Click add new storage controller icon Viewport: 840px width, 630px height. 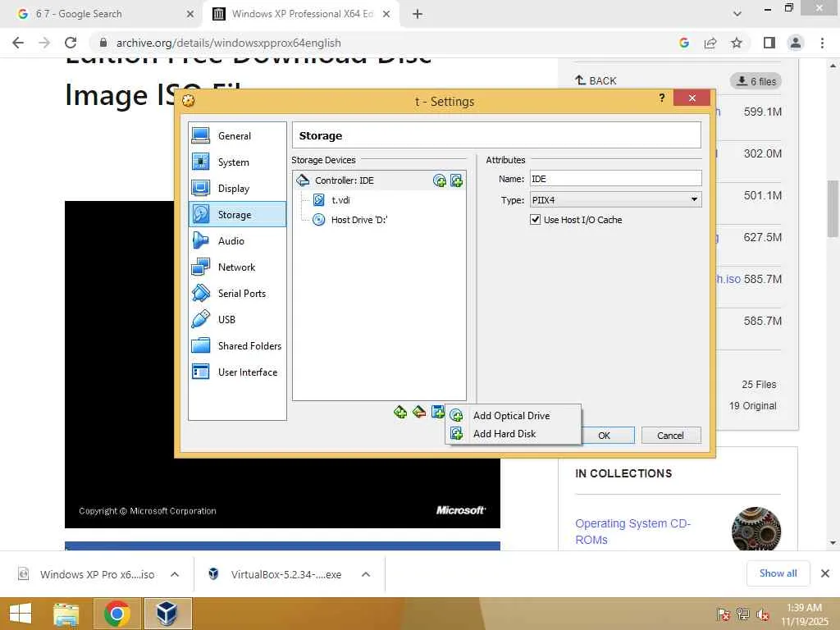click(400, 412)
